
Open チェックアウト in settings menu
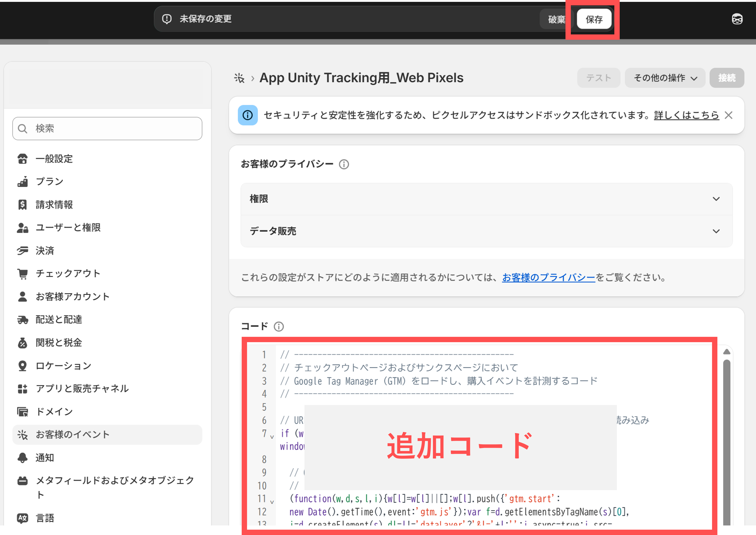pyautogui.click(x=107, y=273)
